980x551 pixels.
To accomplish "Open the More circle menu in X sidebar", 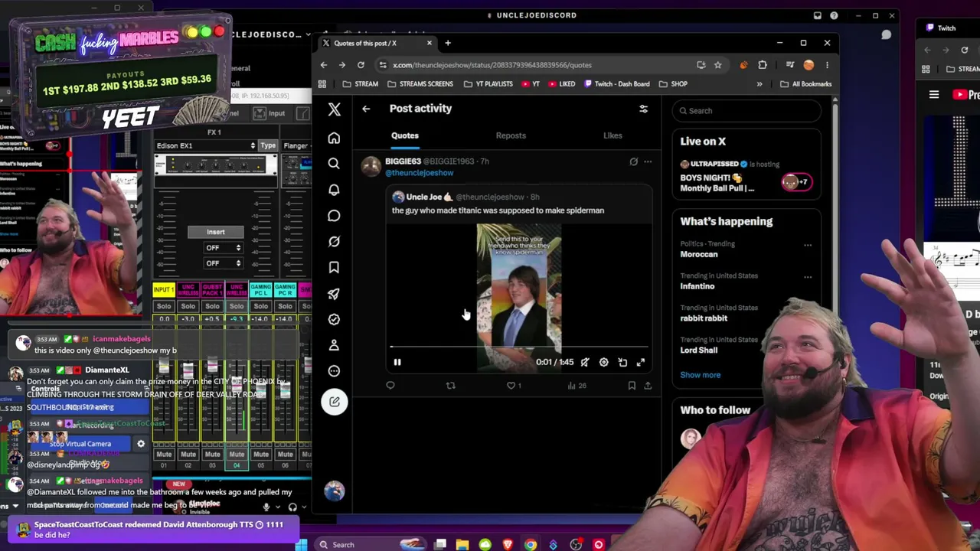I will coord(334,371).
